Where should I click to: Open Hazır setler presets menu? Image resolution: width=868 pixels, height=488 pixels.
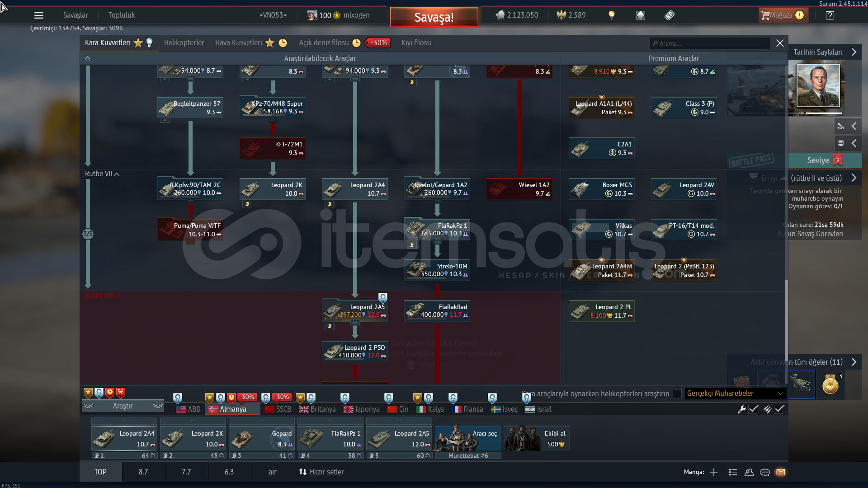(321, 472)
